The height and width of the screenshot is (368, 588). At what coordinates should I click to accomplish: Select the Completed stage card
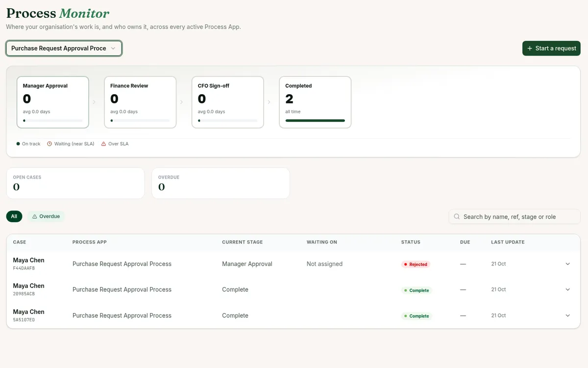(315, 102)
